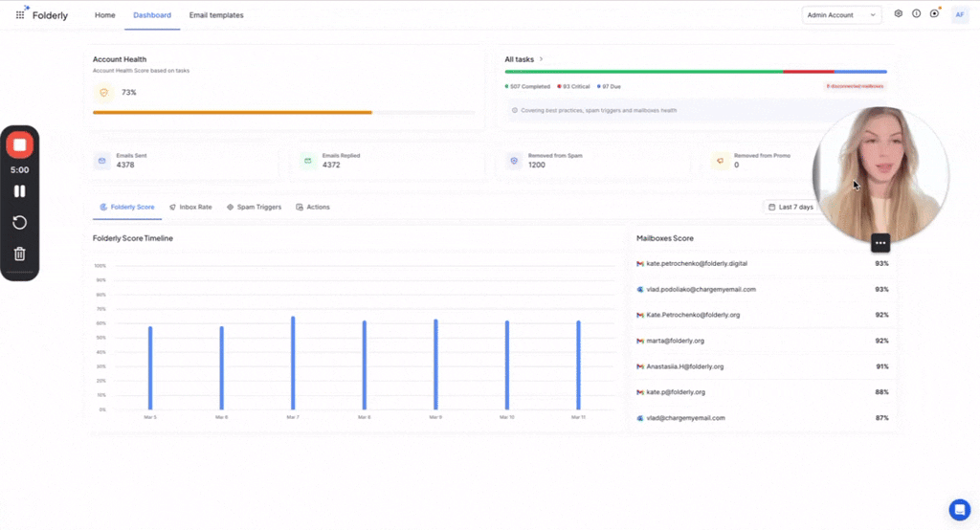Pause the recording

19,191
